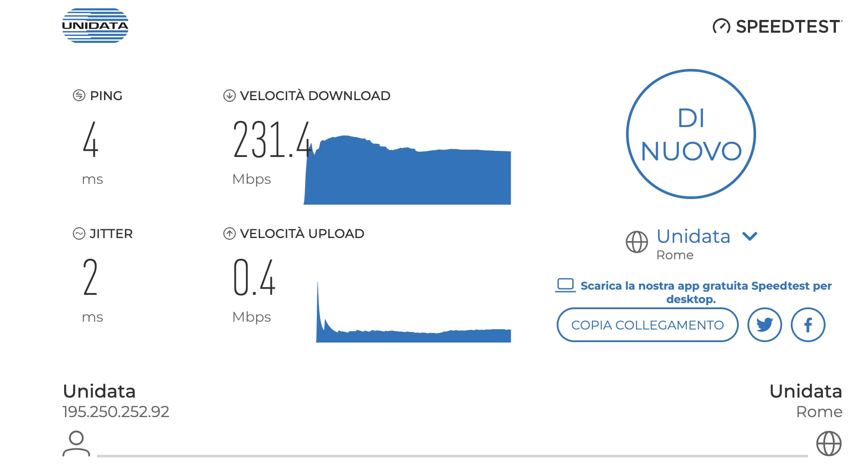
Task: Click the download arrow icon
Action: click(229, 95)
